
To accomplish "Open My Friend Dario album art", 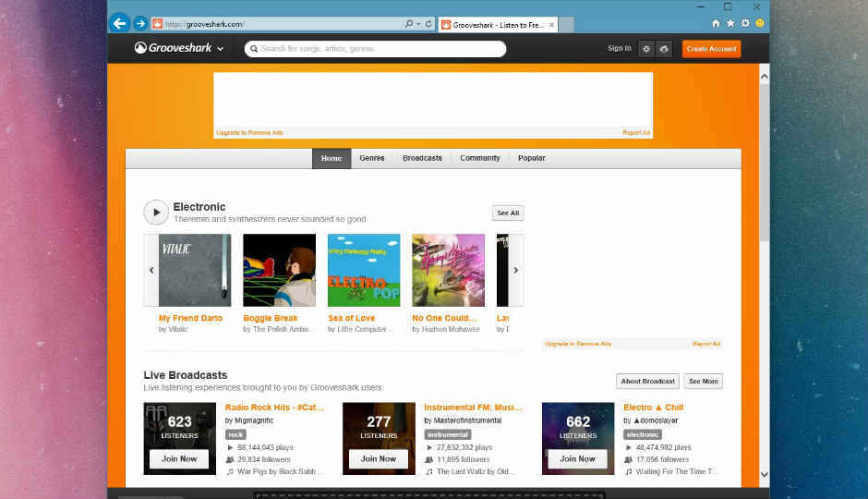I will [x=195, y=270].
